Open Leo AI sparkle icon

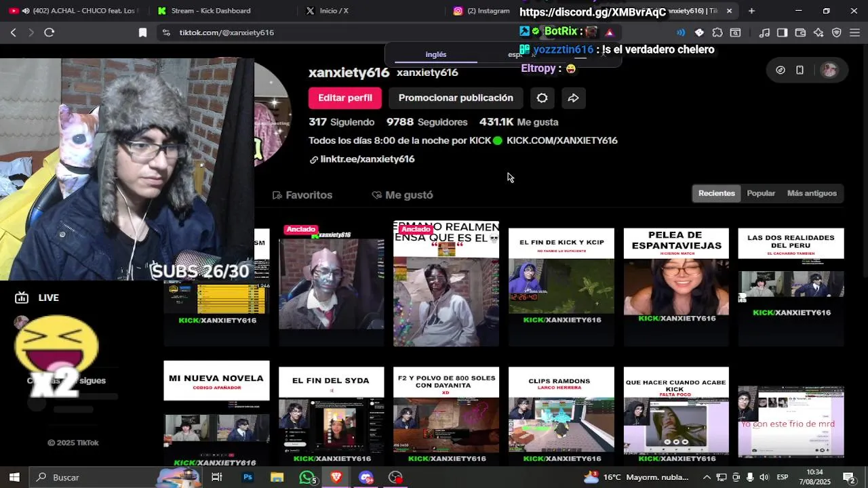pos(818,33)
